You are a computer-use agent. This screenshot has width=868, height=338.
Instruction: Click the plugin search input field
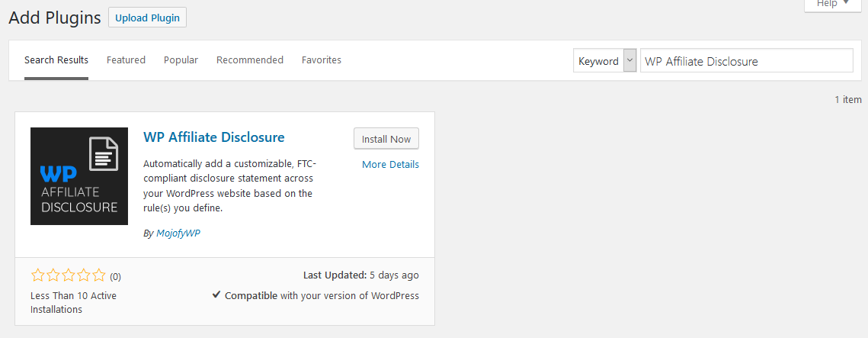point(747,60)
